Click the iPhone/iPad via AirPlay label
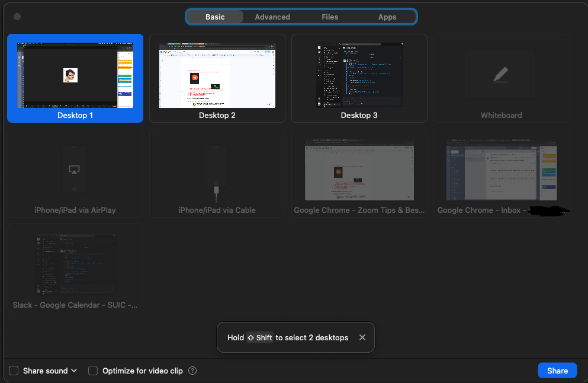Viewport: 588px width, 383px height. pyautogui.click(x=75, y=210)
